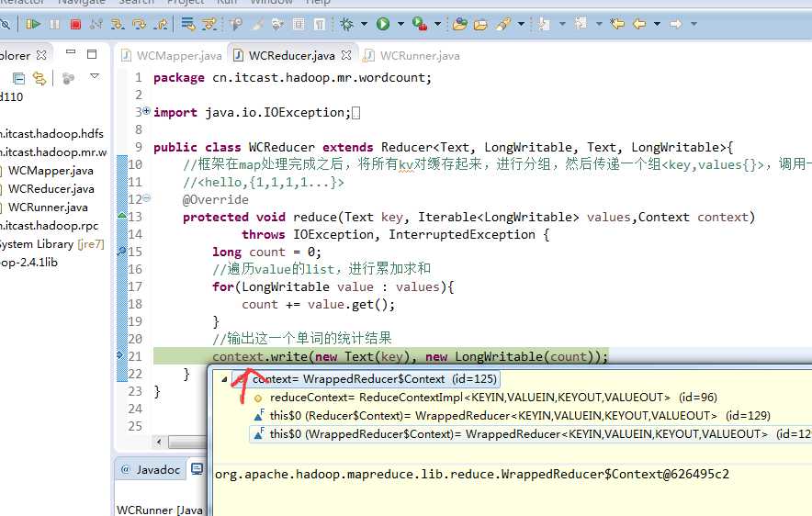812x516 pixels.
Task: Click 'long count = 0;' on line 15
Action: click(266, 252)
